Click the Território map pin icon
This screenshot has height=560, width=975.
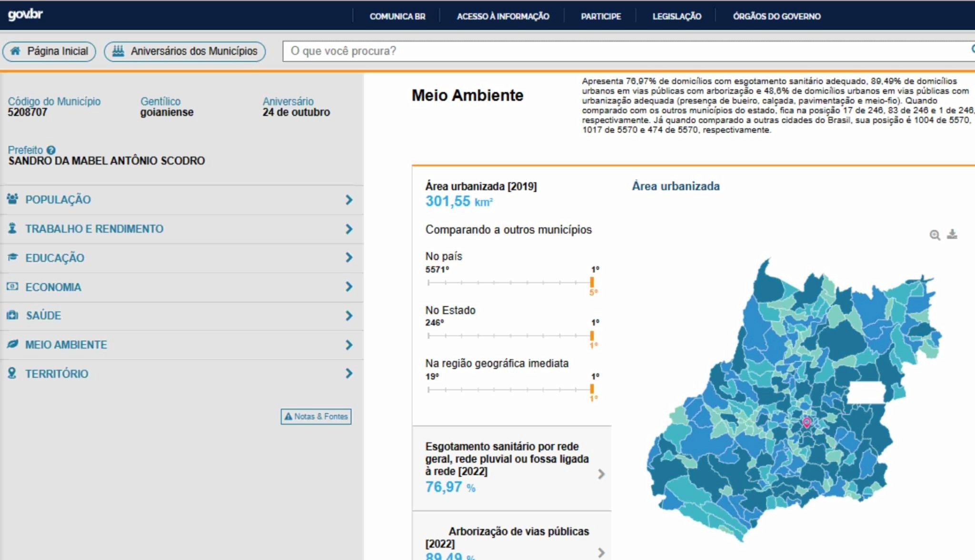pos(12,373)
